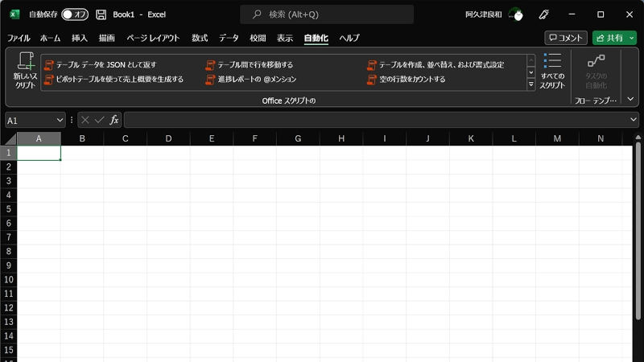Click the search box 検索 (Alt+Q)

tap(327, 14)
